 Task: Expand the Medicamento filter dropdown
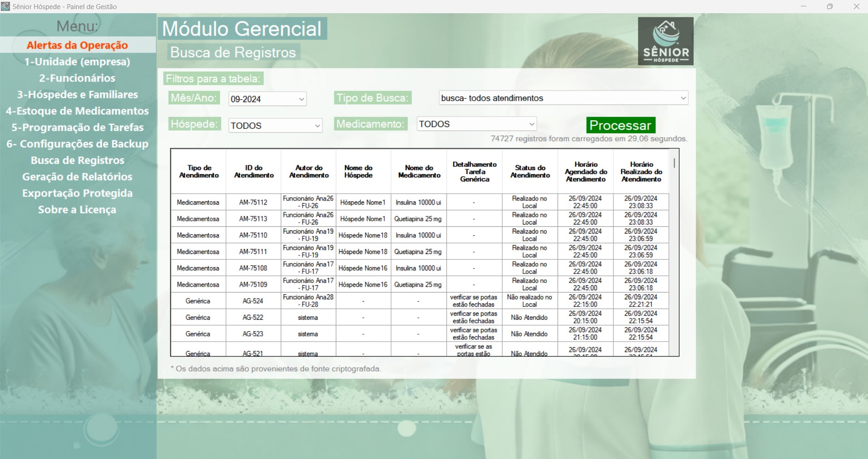[476, 124]
